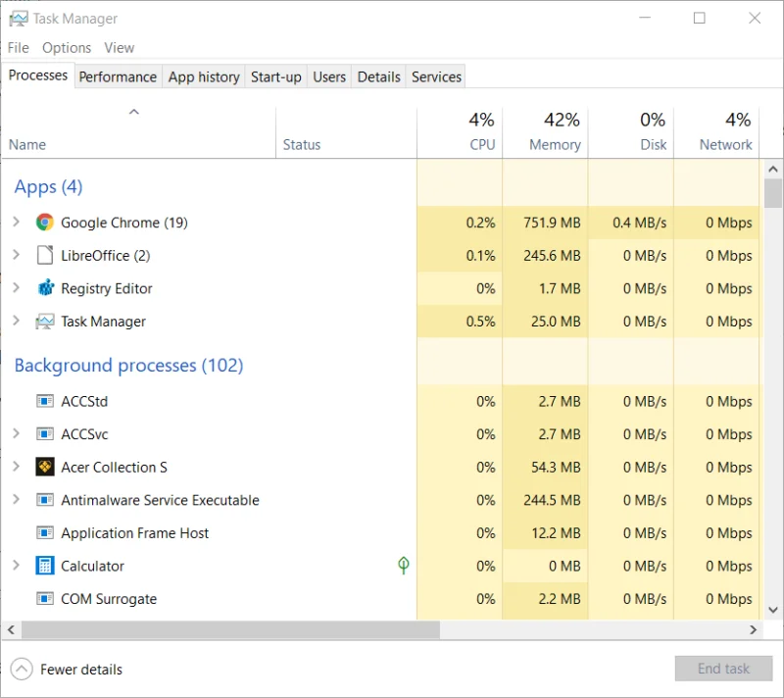Expand the Google Chrome (19) group

coord(16,222)
